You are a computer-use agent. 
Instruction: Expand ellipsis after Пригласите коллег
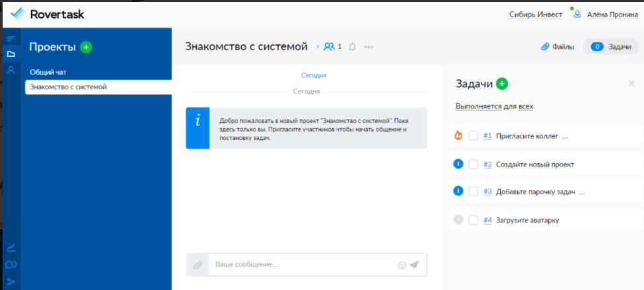click(565, 137)
